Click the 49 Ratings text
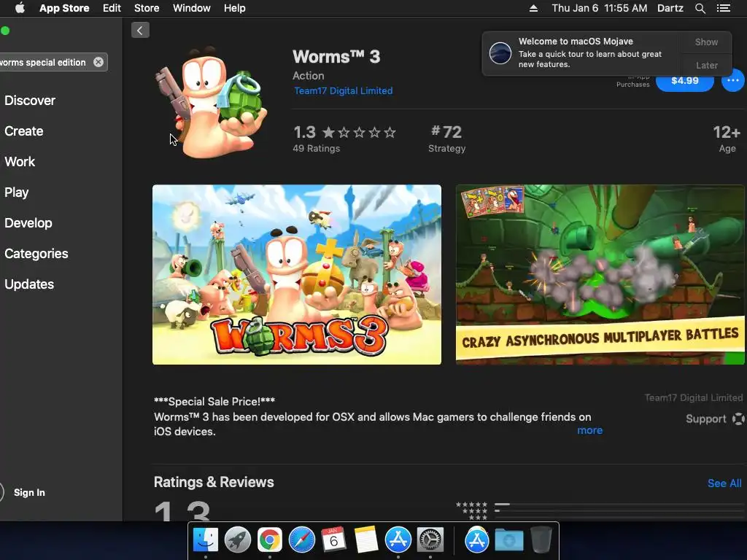Screen dimensions: 747x560 (x=317, y=148)
